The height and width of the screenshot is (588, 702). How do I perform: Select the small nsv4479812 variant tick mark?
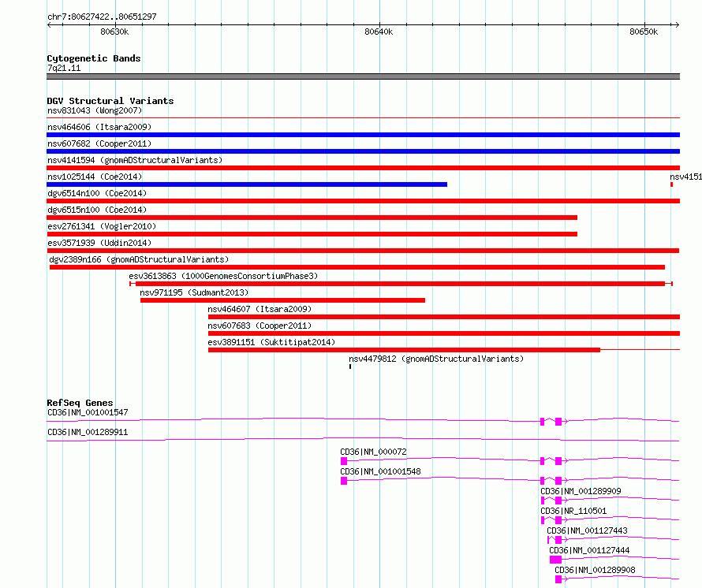(x=350, y=367)
